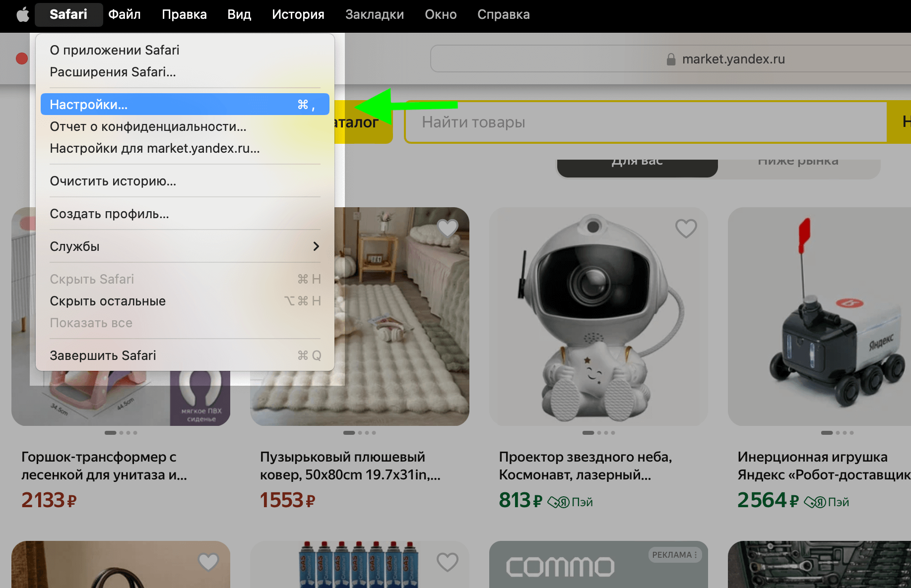Focus the Найти товары search field

point(646,122)
